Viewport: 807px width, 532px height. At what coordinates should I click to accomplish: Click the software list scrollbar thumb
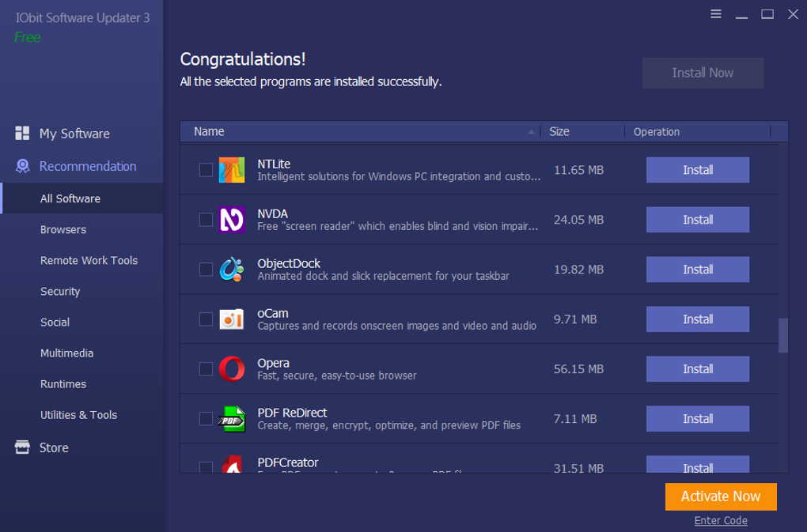(x=782, y=336)
